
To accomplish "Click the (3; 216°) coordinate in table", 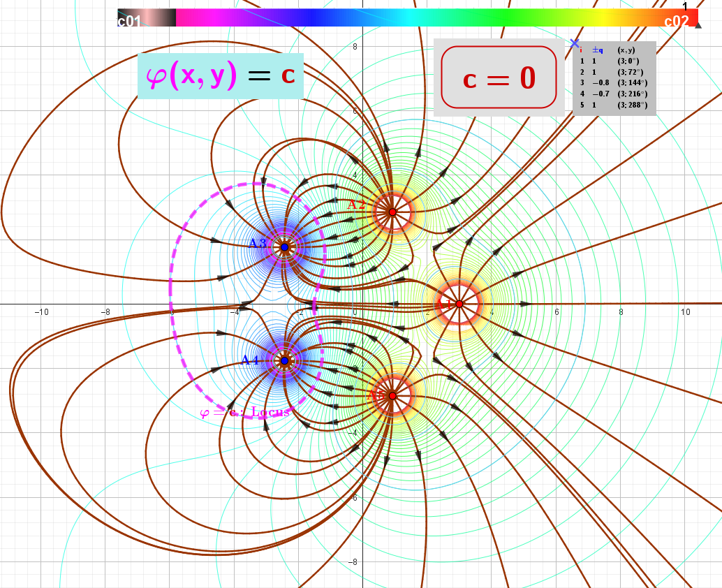I will 632,94.
